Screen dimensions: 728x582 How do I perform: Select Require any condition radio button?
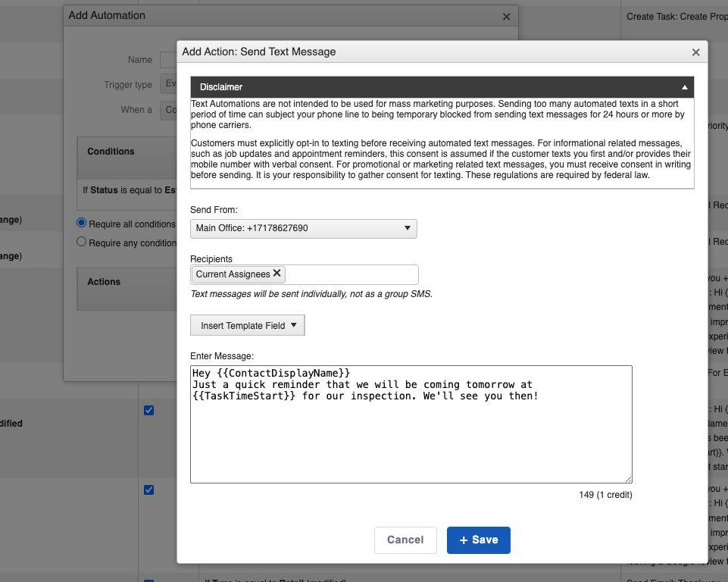pyautogui.click(x=81, y=242)
